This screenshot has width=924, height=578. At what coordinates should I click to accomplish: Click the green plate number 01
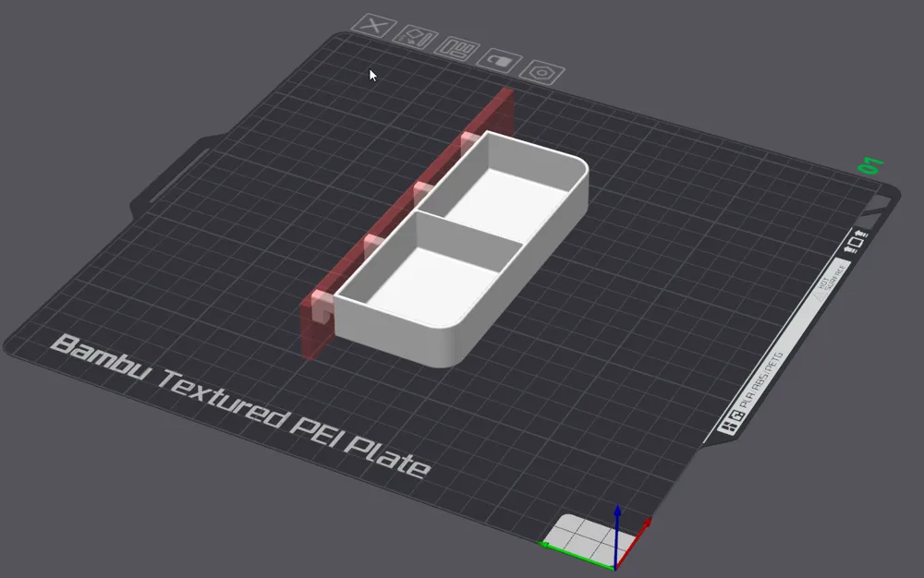point(871,166)
